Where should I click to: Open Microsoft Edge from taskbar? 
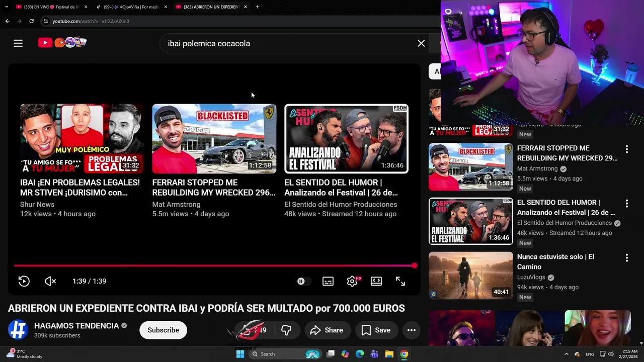pos(360,354)
